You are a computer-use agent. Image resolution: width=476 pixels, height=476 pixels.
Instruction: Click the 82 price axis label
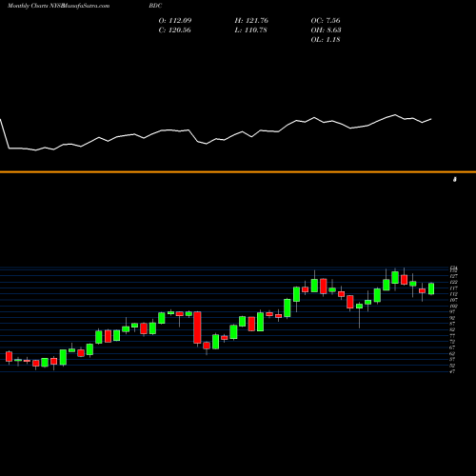pyautogui.click(x=453, y=329)
